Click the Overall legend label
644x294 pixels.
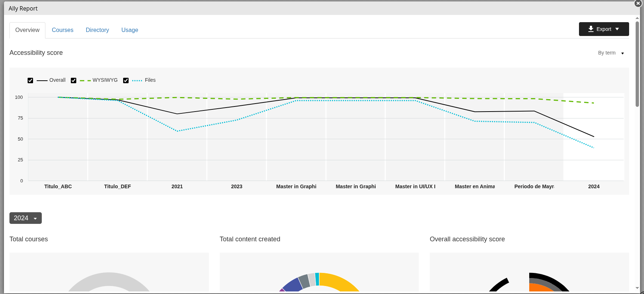click(x=57, y=80)
